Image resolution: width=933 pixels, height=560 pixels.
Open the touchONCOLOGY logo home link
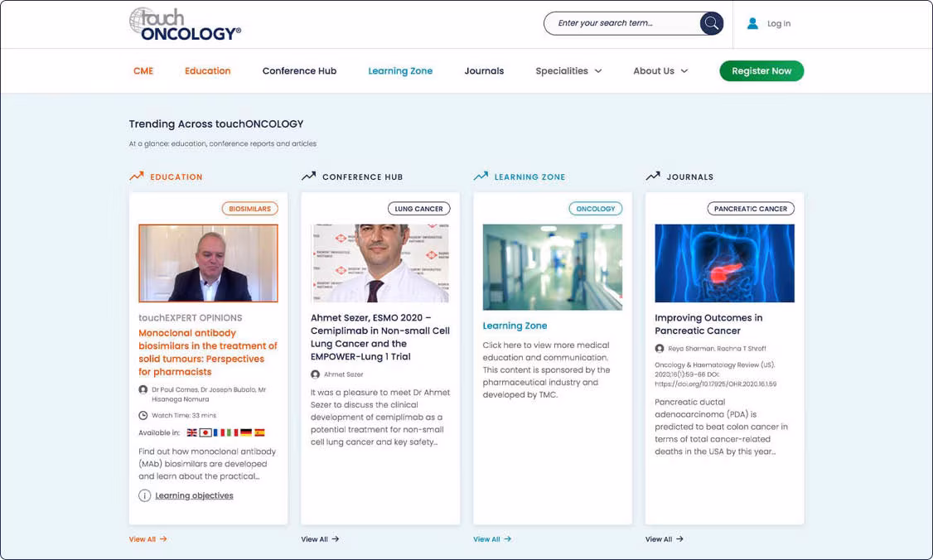pos(185,24)
